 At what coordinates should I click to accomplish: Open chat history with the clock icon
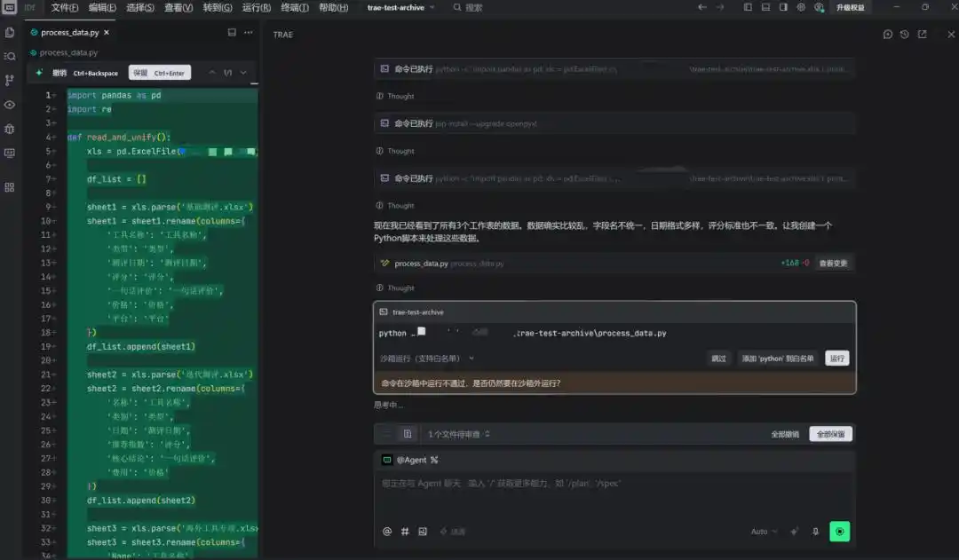pyautogui.click(x=905, y=35)
